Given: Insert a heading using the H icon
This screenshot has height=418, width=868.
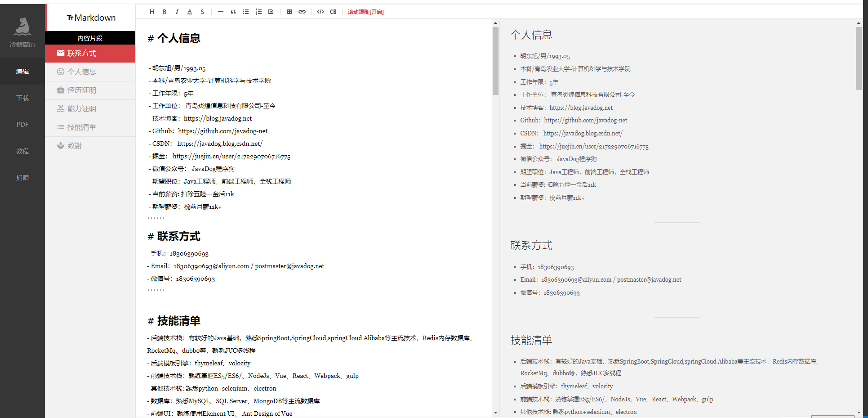Looking at the screenshot, I should click(x=151, y=12).
